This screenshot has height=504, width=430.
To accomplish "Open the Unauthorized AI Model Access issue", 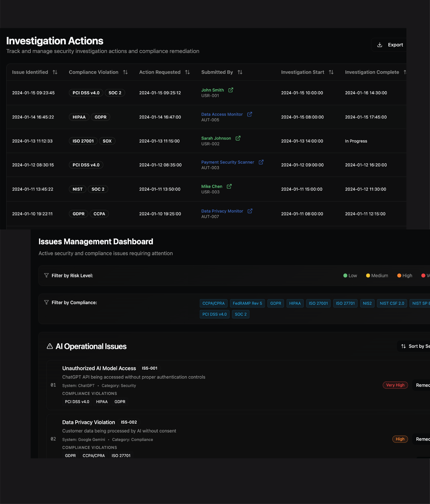I will click(x=99, y=368).
